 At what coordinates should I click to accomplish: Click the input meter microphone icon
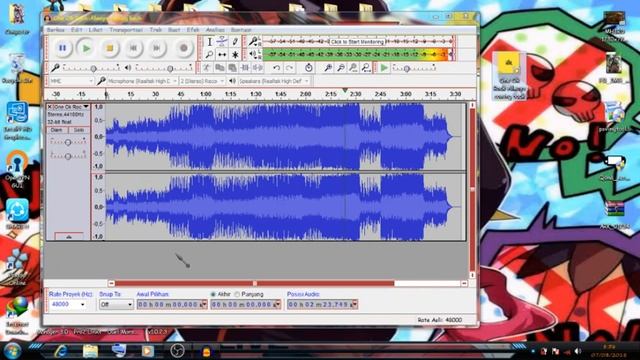click(x=253, y=41)
